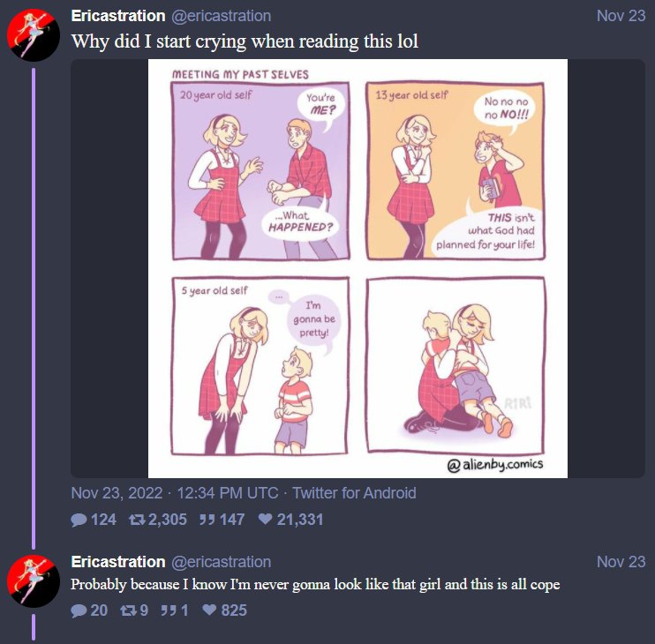
Task: Click the full timestamp Nov 23, 2022 12:34 PM UTC
Action: (x=175, y=493)
